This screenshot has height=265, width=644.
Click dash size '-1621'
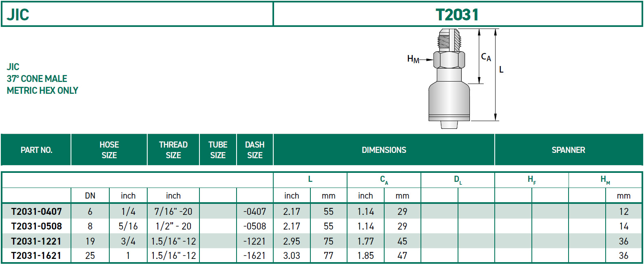tap(255, 256)
